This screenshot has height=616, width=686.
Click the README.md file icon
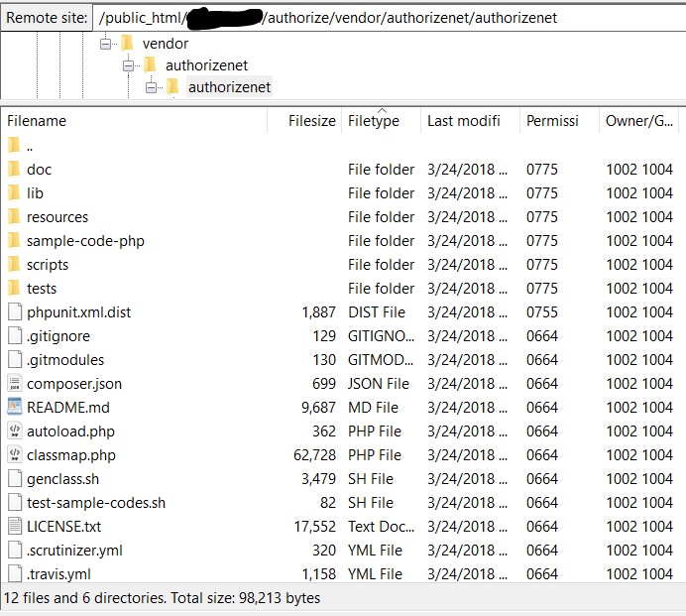14,407
